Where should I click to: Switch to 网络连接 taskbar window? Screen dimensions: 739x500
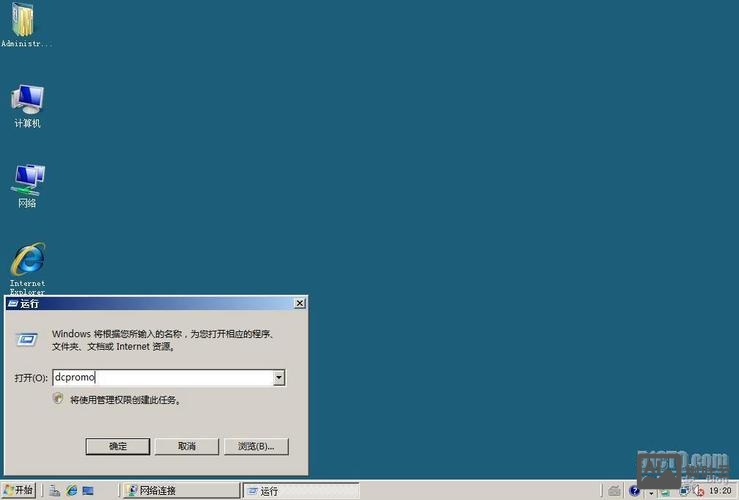coord(180,491)
